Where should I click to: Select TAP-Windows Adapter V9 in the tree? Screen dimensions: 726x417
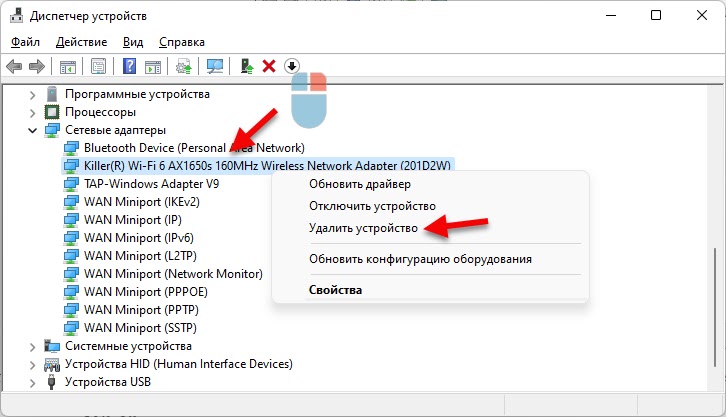pos(151,184)
